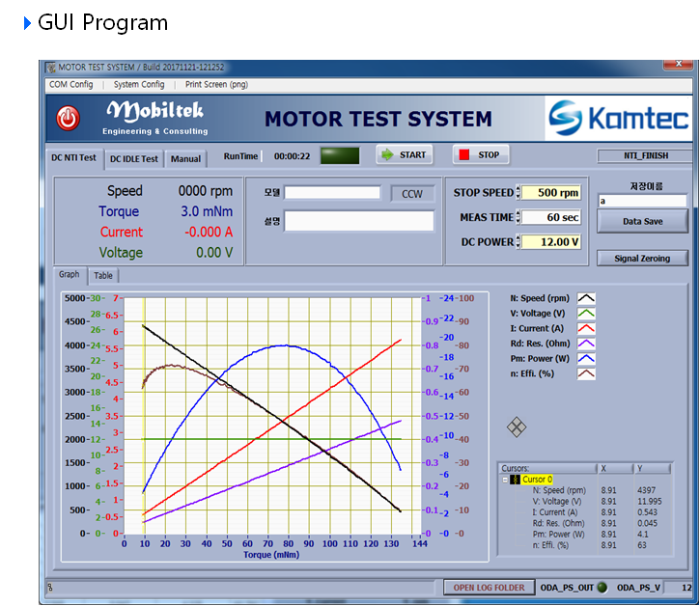The width and height of the screenshot is (700, 606).
Task: Click the Signal Zeroing button
Action: (642, 259)
